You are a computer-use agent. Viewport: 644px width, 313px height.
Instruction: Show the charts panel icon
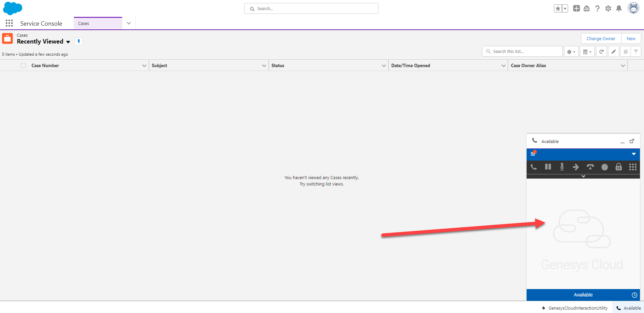click(625, 52)
